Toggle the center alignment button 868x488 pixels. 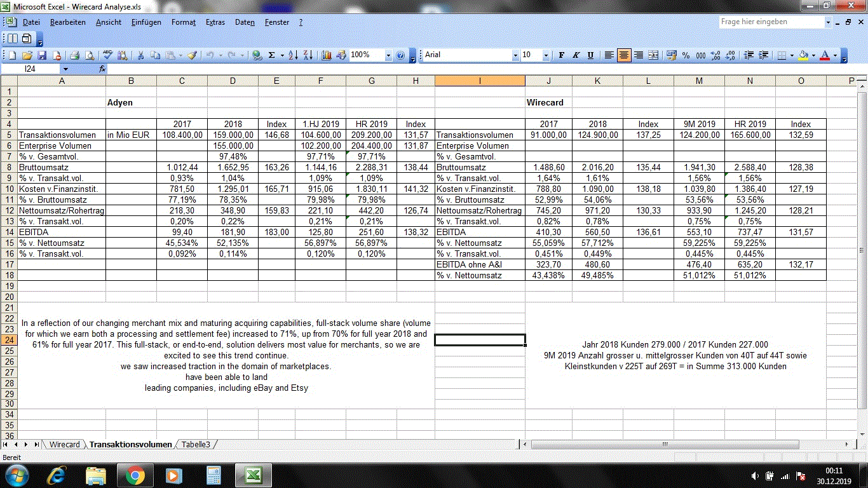624,55
